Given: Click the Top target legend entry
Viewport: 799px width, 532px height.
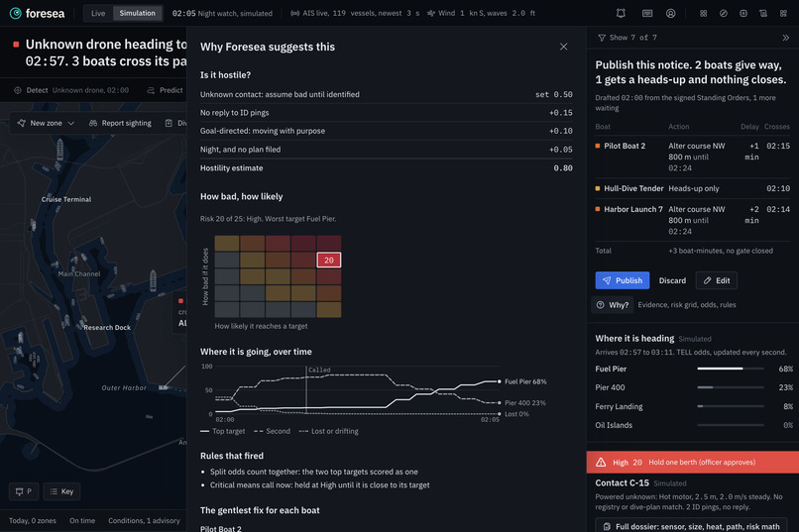Looking at the screenshot, I should coord(223,431).
